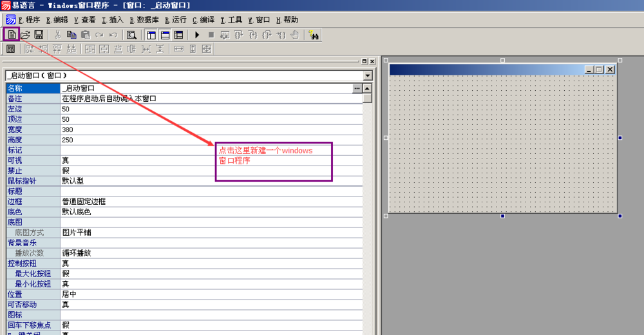The width and height of the screenshot is (644, 335).
Task: Click the 宽度 value 380 field
Action: pyautogui.click(x=211, y=129)
